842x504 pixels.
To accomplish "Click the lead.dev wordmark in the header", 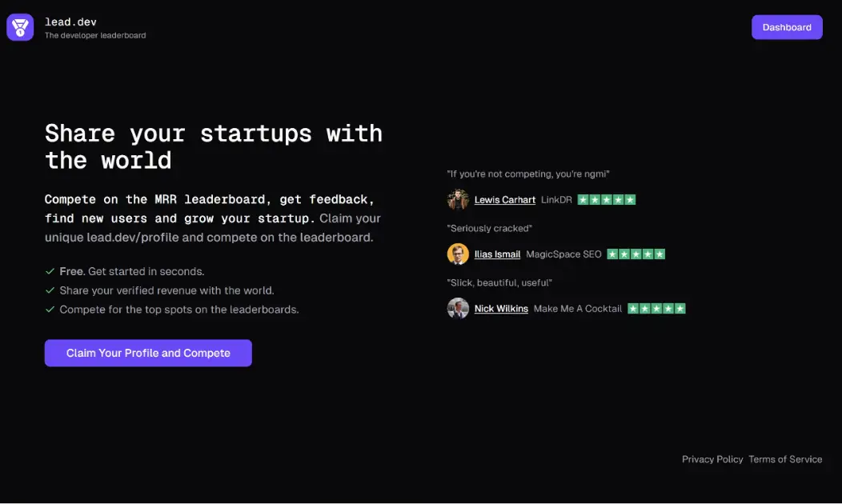I will 71,22.
